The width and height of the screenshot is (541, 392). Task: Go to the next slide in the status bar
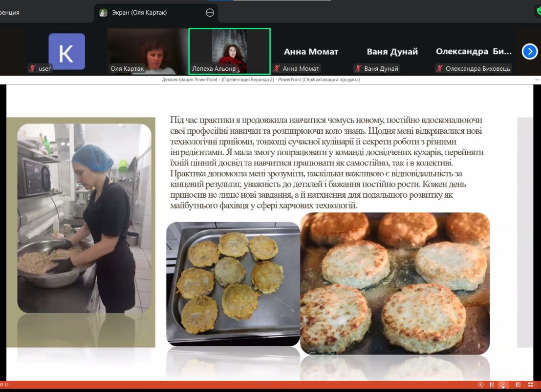click(x=502, y=385)
